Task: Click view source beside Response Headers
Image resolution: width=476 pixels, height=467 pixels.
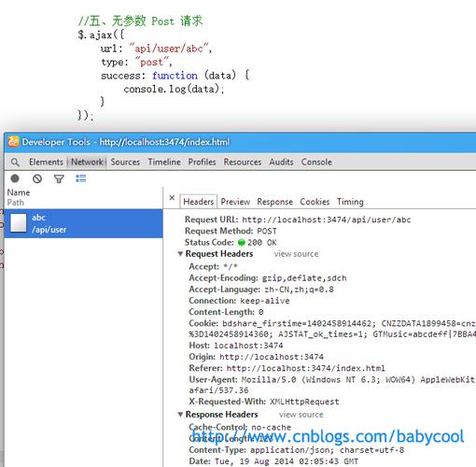Action: click(x=301, y=415)
